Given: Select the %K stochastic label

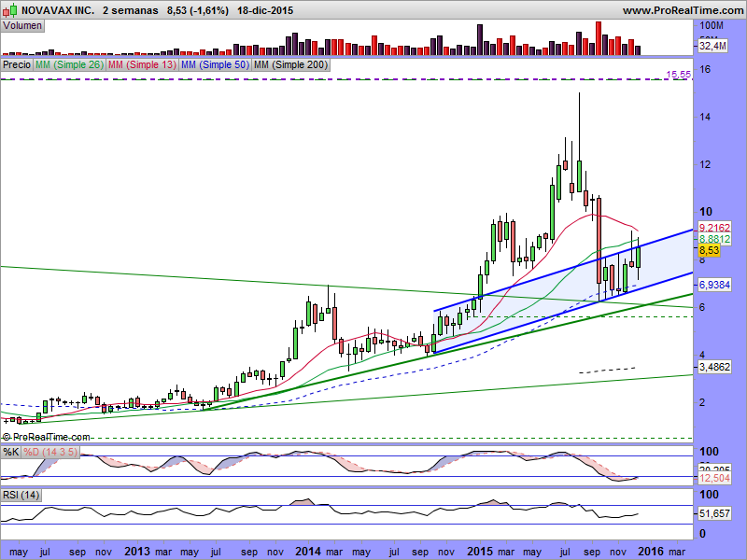Looking at the screenshot, I should tap(10, 452).
